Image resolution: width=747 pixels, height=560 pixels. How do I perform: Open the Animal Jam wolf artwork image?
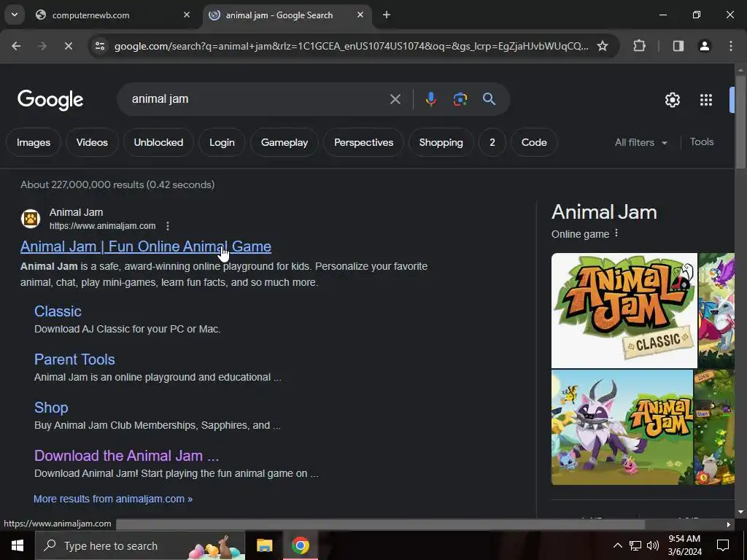pos(622,427)
